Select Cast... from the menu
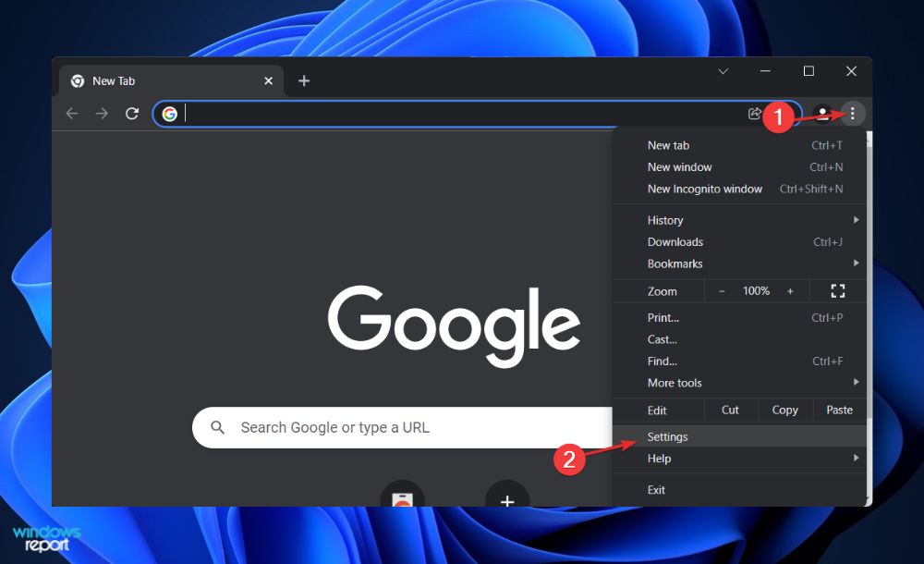The height and width of the screenshot is (564, 924). (x=739, y=339)
